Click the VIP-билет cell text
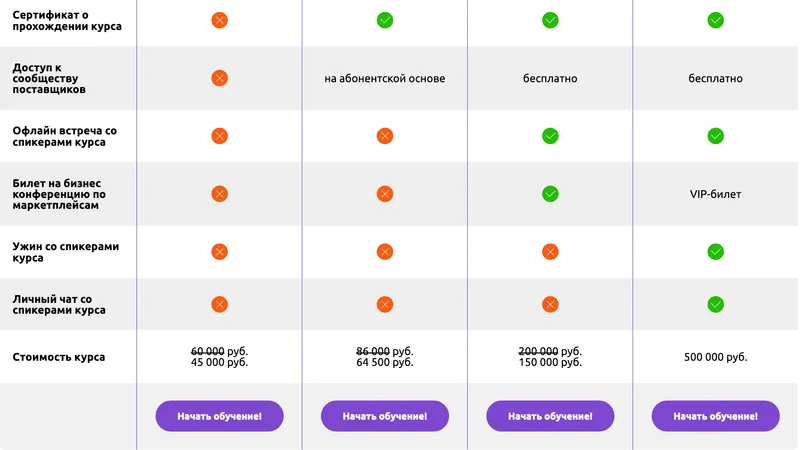 tap(715, 194)
